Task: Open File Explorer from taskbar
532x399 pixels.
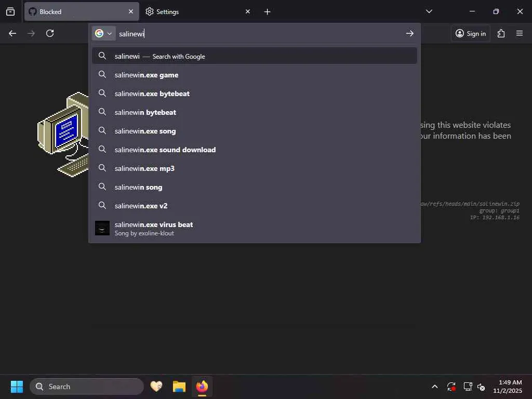Action: (x=179, y=387)
